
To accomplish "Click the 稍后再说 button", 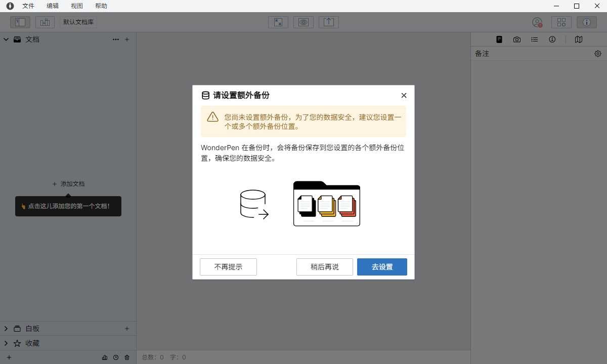I will pyautogui.click(x=325, y=267).
